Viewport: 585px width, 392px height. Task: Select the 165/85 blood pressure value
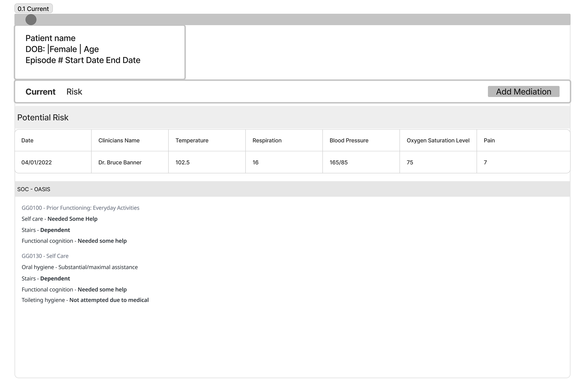click(339, 162)
